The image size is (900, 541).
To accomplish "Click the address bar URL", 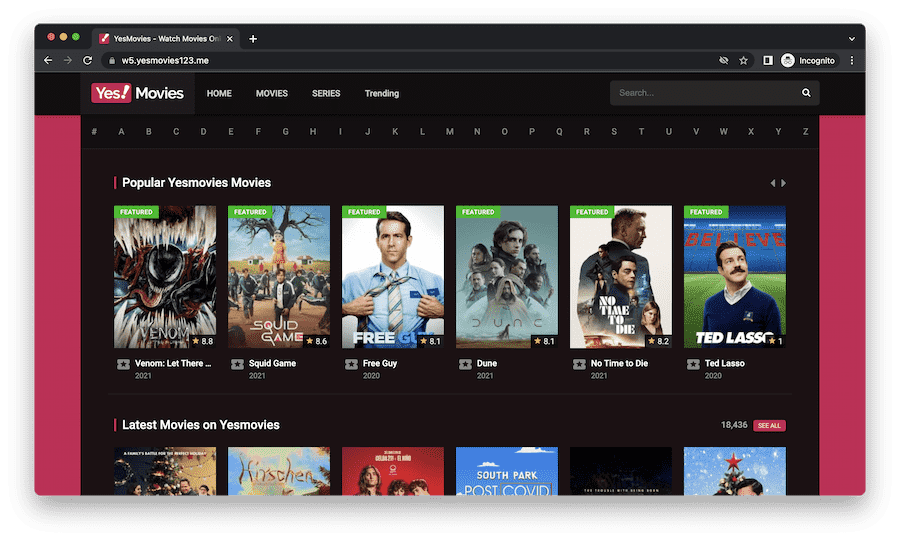I will click(x=165, y=60).
